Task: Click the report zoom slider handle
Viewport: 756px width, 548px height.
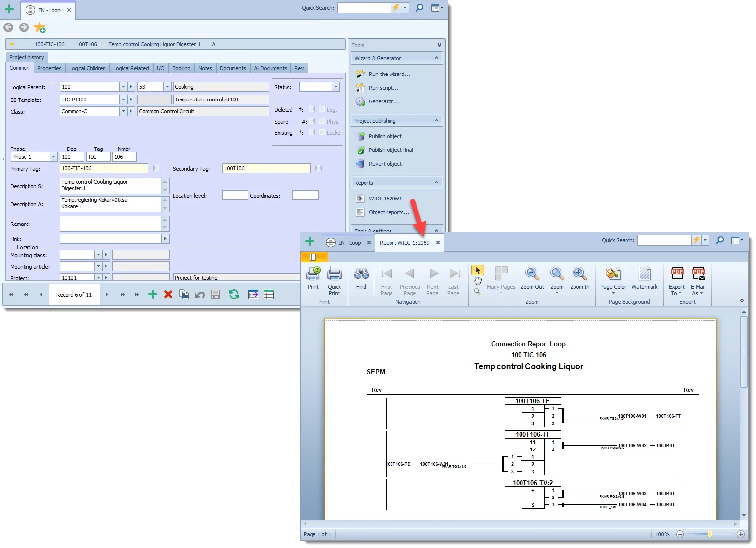Action: 710,534
